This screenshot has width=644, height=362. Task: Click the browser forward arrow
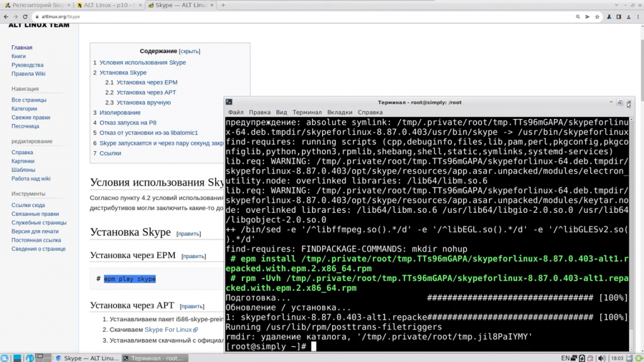[15, 17]
